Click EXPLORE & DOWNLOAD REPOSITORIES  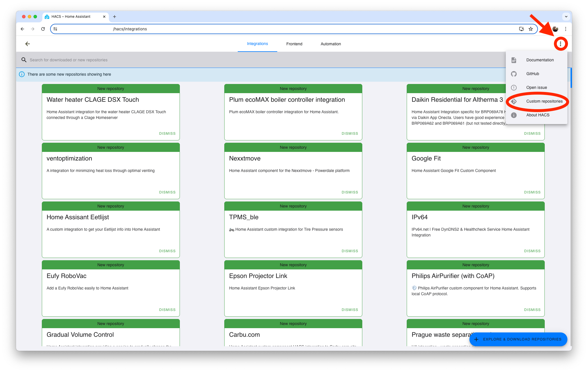(x=518, y=339)
